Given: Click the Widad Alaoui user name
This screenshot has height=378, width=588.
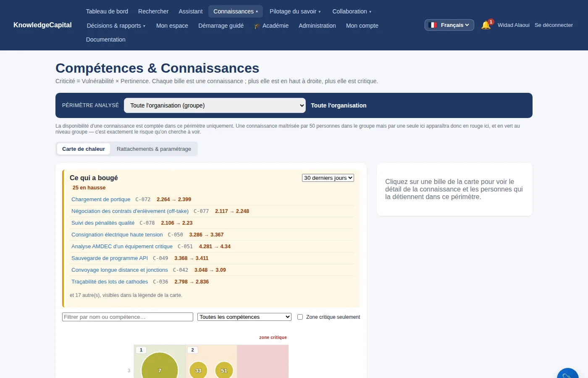Looking at the screenshot, I should click(514, 25).
